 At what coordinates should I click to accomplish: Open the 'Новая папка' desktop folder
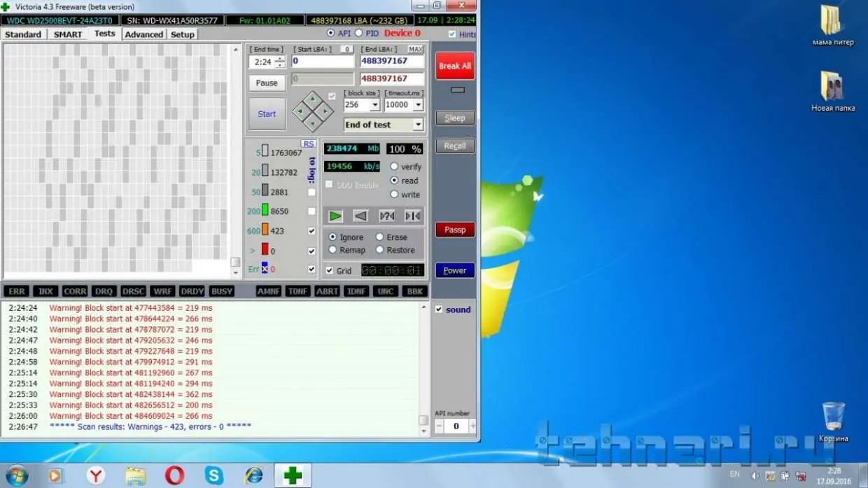pyautogui.click(x=832, y=92)
